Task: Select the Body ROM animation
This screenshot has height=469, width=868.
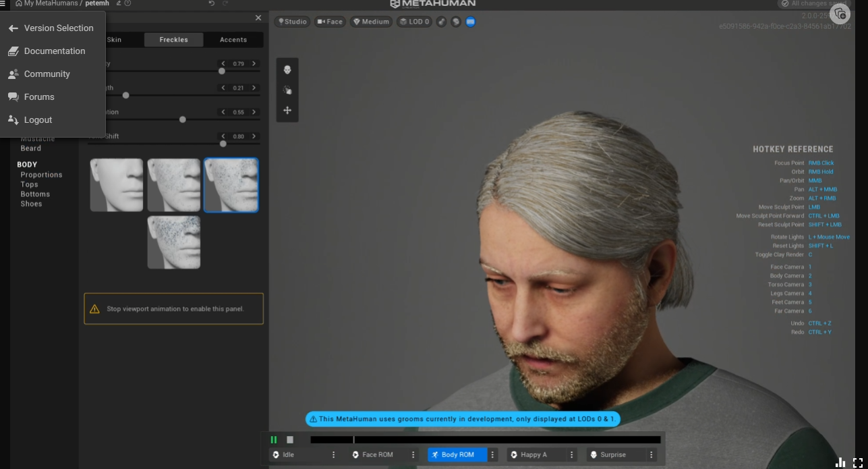Action: pyautogui.click(x=457, y=455)
